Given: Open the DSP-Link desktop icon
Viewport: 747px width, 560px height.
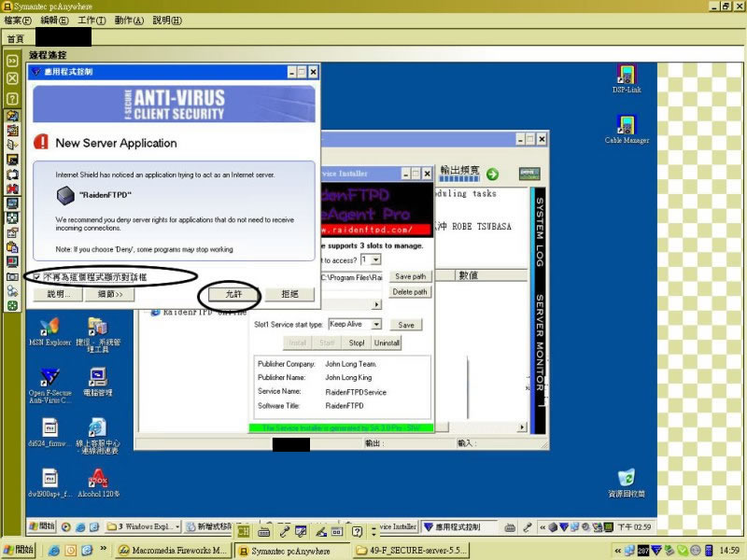Looking at the screenshot, I should [627, 78].
